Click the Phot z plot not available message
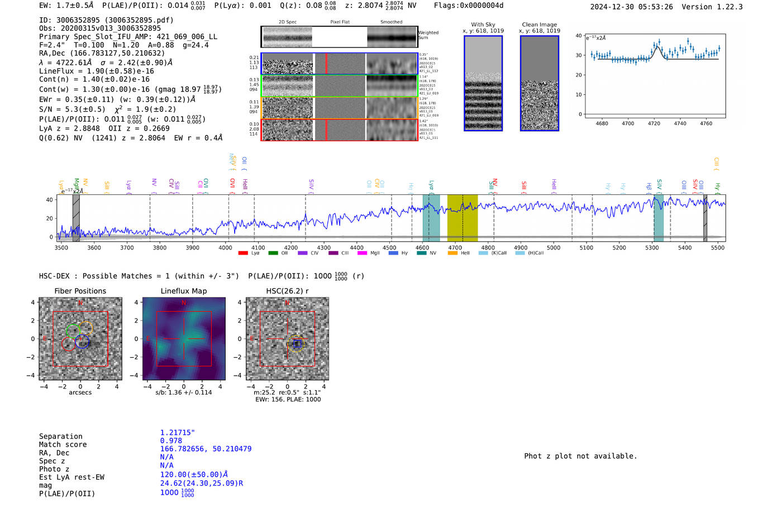 point(580,456)
